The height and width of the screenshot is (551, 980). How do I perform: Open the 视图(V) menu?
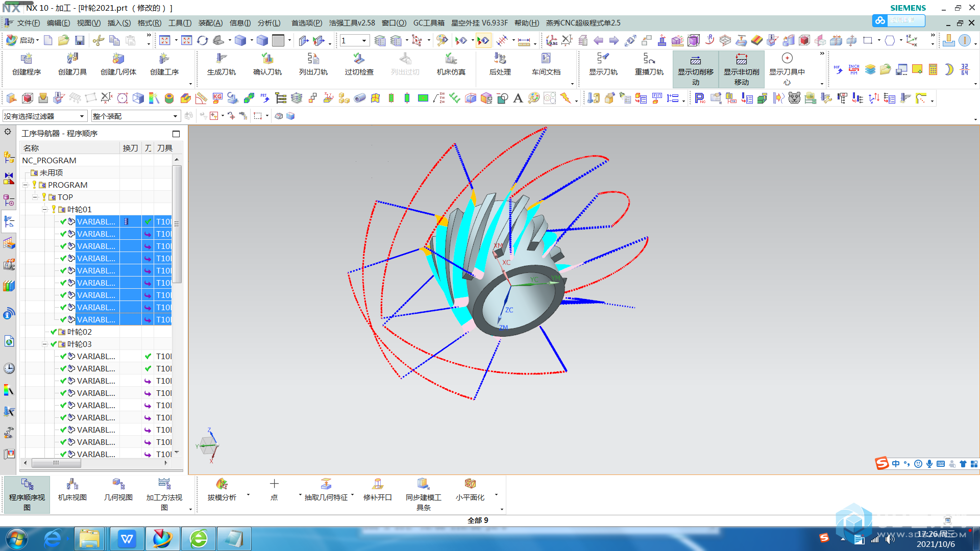point(89,23)
